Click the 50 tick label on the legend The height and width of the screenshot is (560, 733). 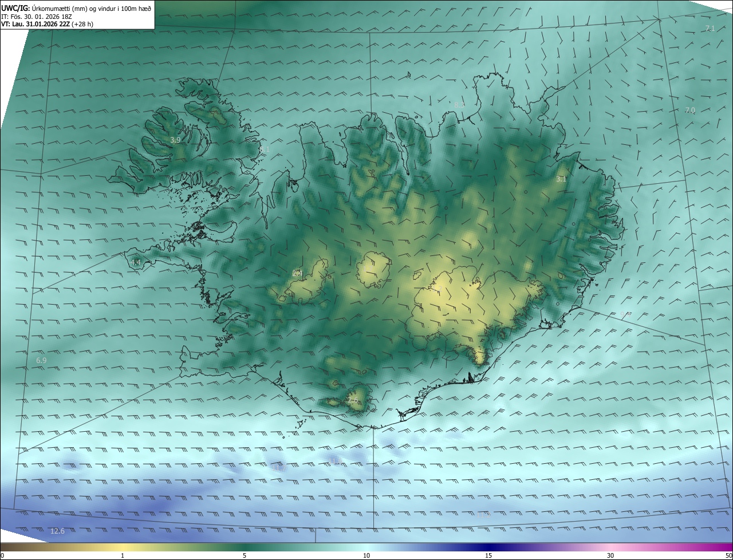pyautogui.click(x=728, y=555)
